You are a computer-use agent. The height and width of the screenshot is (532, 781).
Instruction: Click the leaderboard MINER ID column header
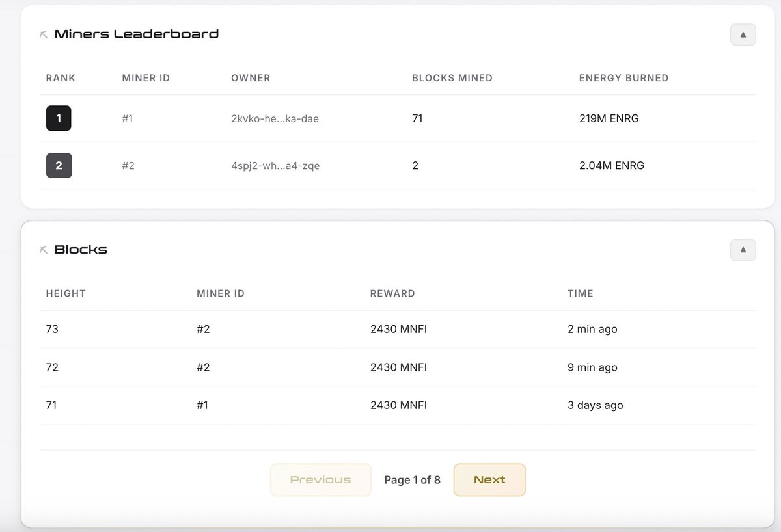click(146, 78)
